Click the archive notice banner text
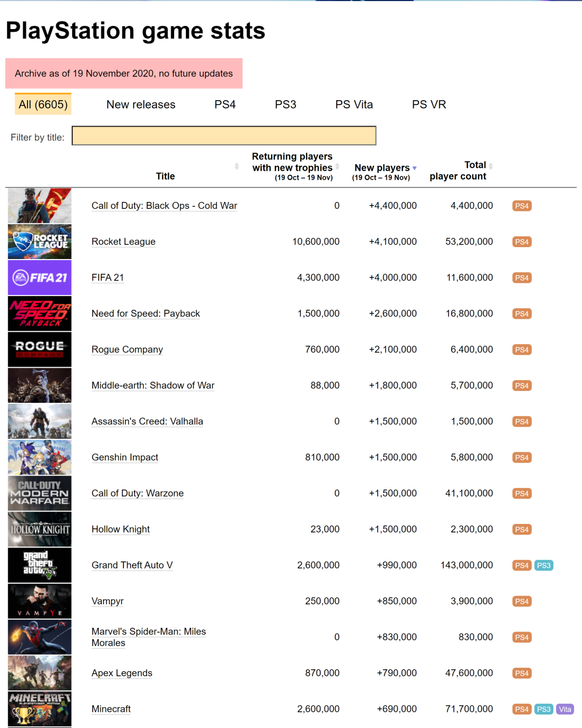Screen dimensions: 582x728 click(124, 73)
